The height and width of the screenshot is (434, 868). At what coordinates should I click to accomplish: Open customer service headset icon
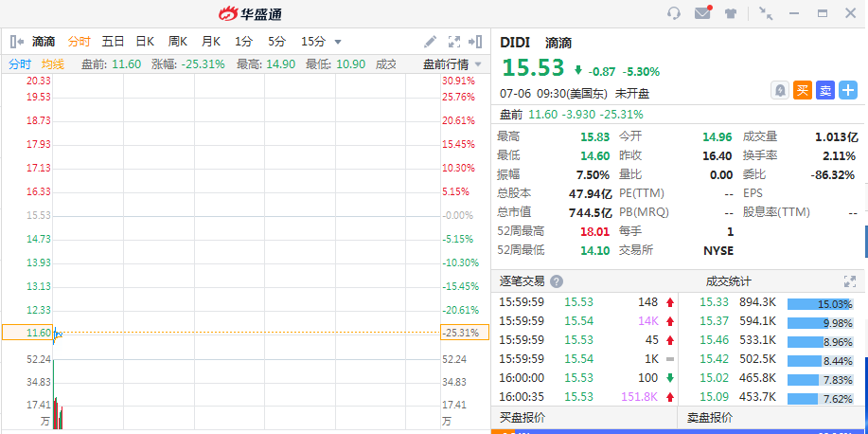pos(674,13)
